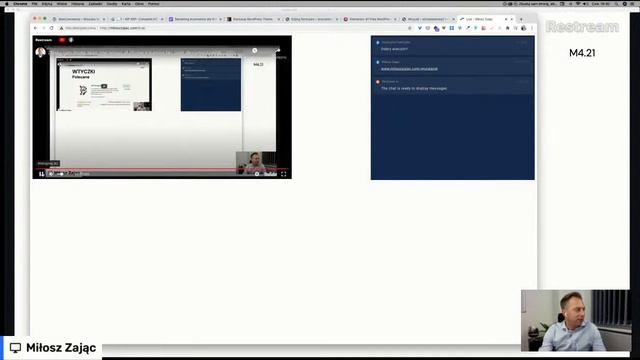Click the WTYCZKI slide thumbnail inside the video
The height and width of the screenshot is (360, 640).
point(104,84)
